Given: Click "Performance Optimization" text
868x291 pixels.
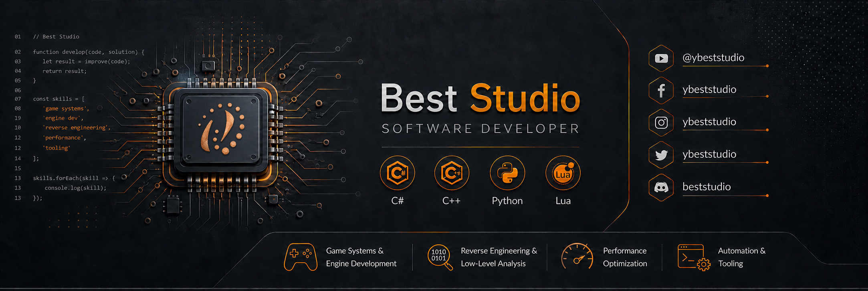Looking at the screenshot, I should coord(625,257).
